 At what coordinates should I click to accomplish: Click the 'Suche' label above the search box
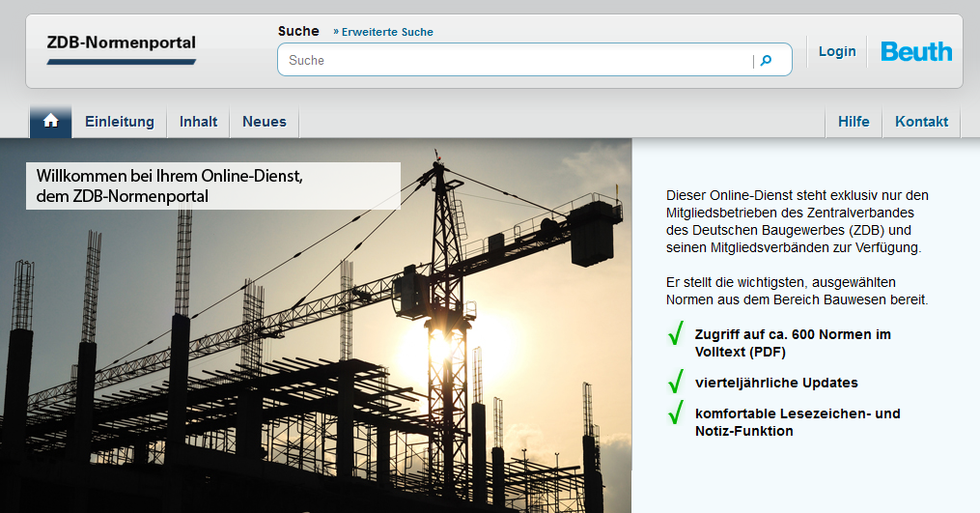[298, 31]
